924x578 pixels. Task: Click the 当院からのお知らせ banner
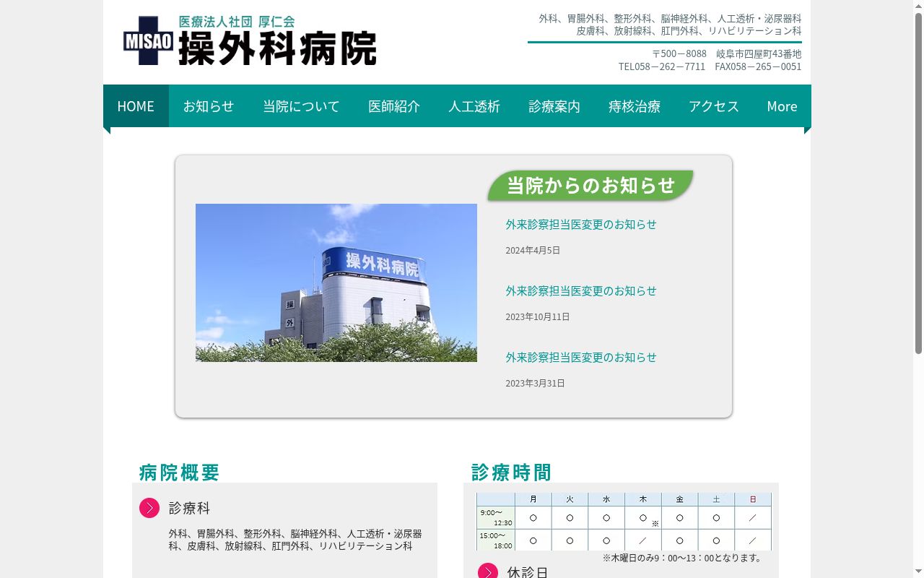[x=590, y=186]
